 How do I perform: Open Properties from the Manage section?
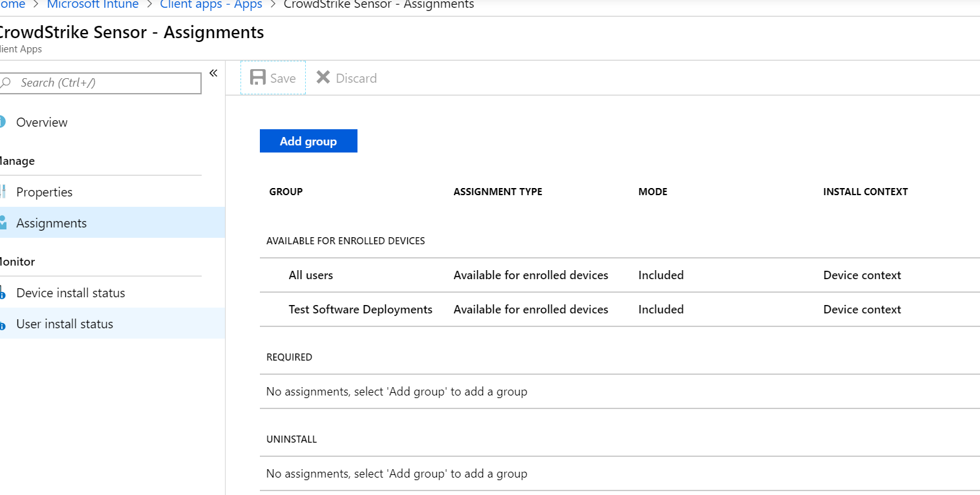point(45,191)
